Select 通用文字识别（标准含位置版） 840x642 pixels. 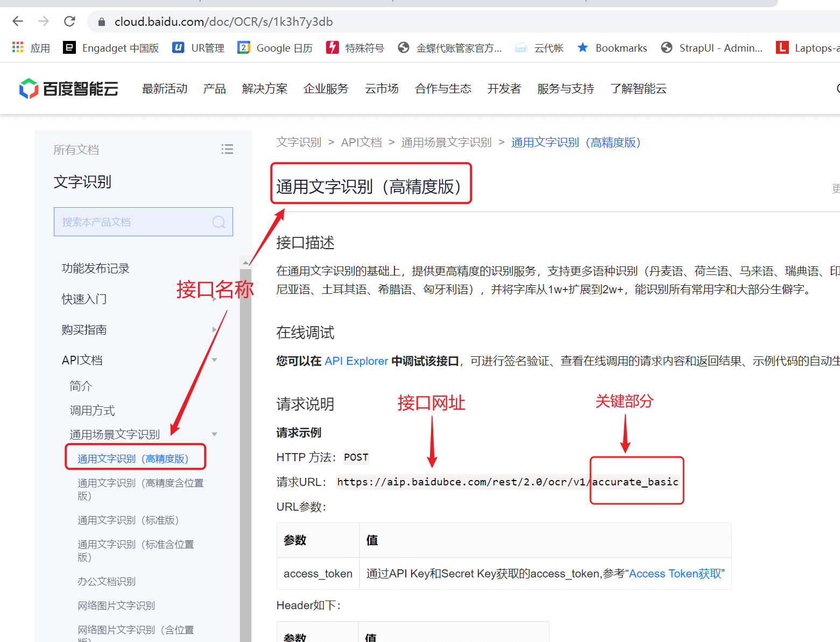136,551
